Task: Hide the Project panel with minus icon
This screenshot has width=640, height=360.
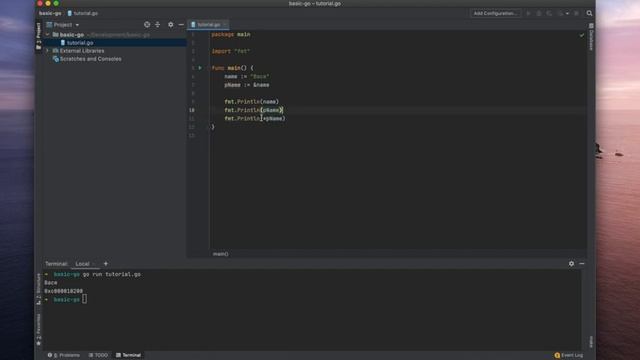Action: (x=181, y=25)
